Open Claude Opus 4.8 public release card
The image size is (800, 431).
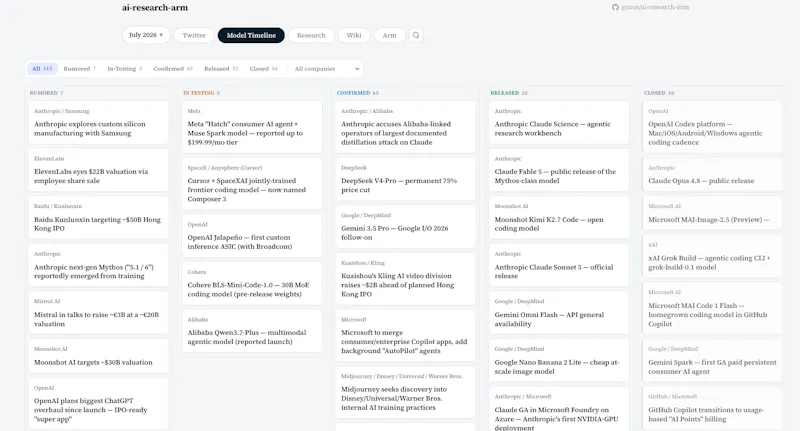click(x=712, y=174)
